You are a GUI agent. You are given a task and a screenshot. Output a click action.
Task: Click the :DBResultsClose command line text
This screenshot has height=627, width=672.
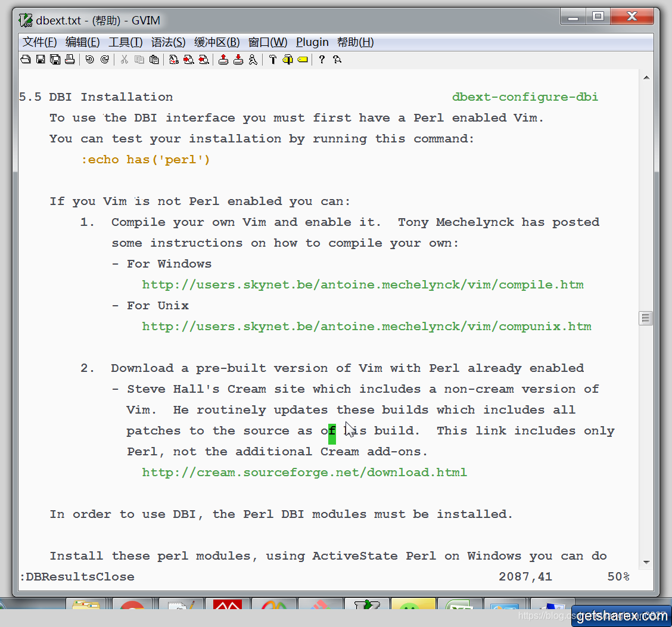pyautogui.click(x=77, y=577)
